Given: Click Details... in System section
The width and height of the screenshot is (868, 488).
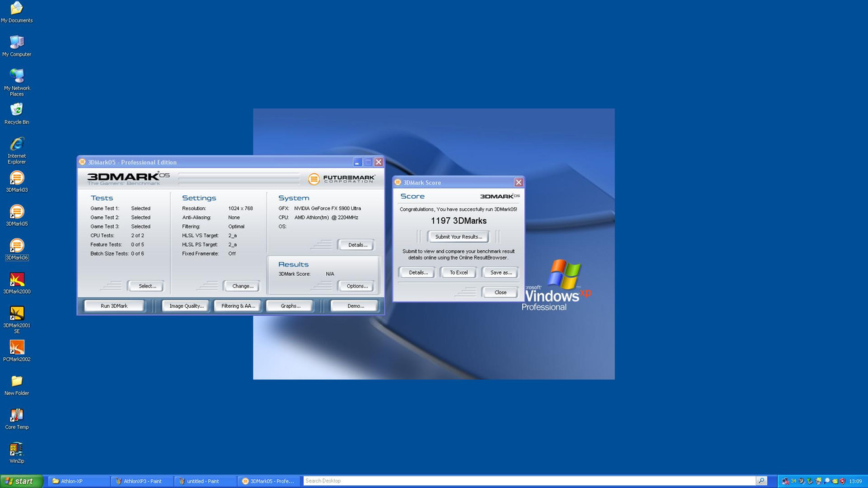Looking at the screenshot, I should tap(356, 245).
